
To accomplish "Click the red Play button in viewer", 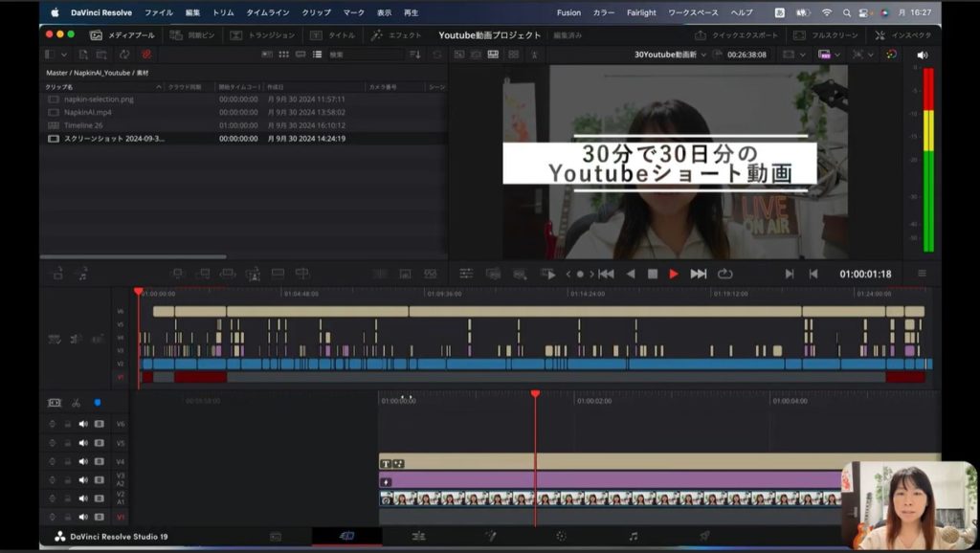I will click(674, 274).
